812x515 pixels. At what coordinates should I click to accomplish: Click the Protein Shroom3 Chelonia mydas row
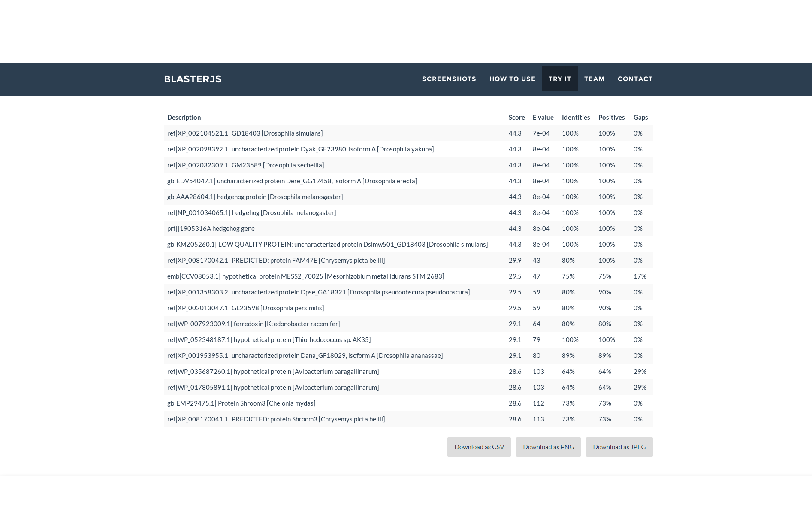point(241,403)
